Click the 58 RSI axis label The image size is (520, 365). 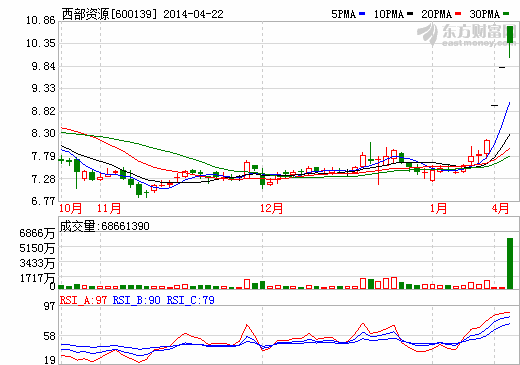[50, 336]
